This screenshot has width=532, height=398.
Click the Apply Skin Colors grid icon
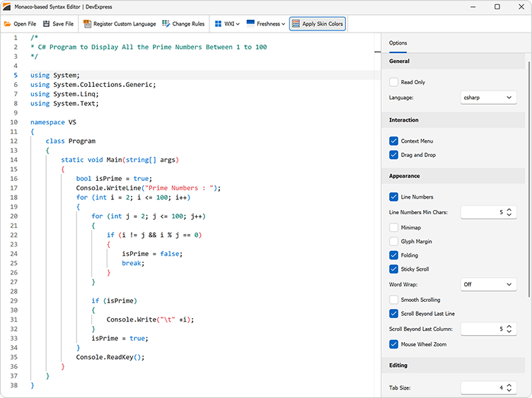point(296,24)
